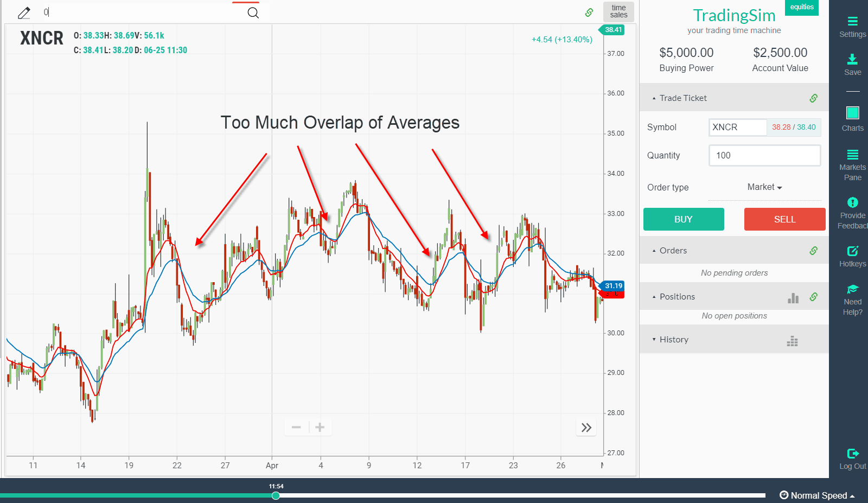This screenshot has height=503, width=868.
Task: Switch to the time sales tab
Action: [618, 11]
